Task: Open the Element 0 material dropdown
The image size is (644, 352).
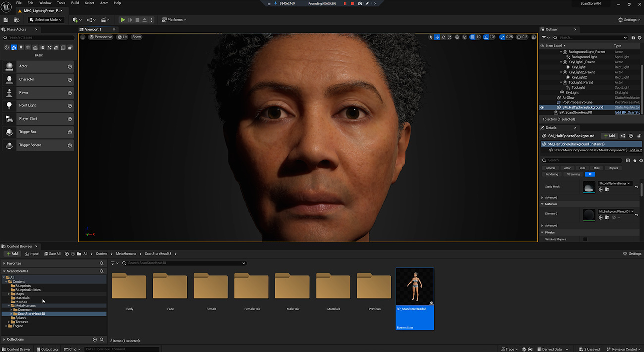Action: click(x=616, y=211)
